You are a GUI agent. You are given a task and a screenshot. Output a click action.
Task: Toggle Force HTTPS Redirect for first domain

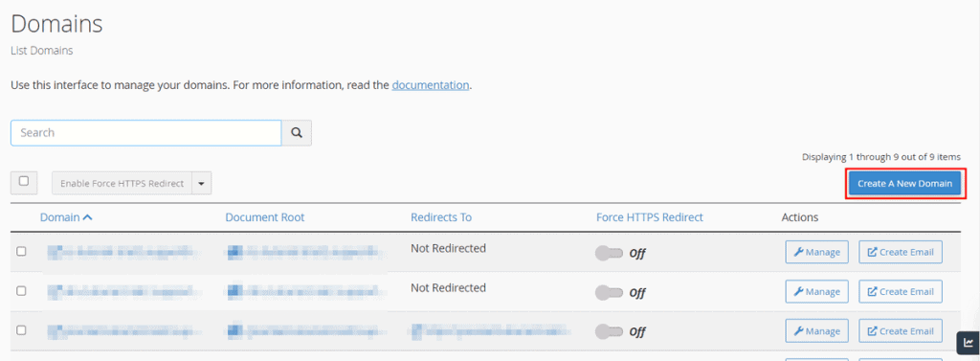(610, 254)
